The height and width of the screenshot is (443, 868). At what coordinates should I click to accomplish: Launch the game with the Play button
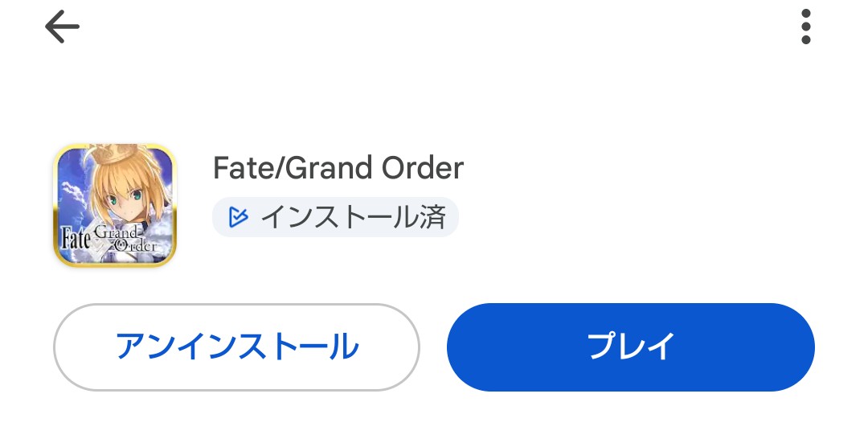click(630, 347)
